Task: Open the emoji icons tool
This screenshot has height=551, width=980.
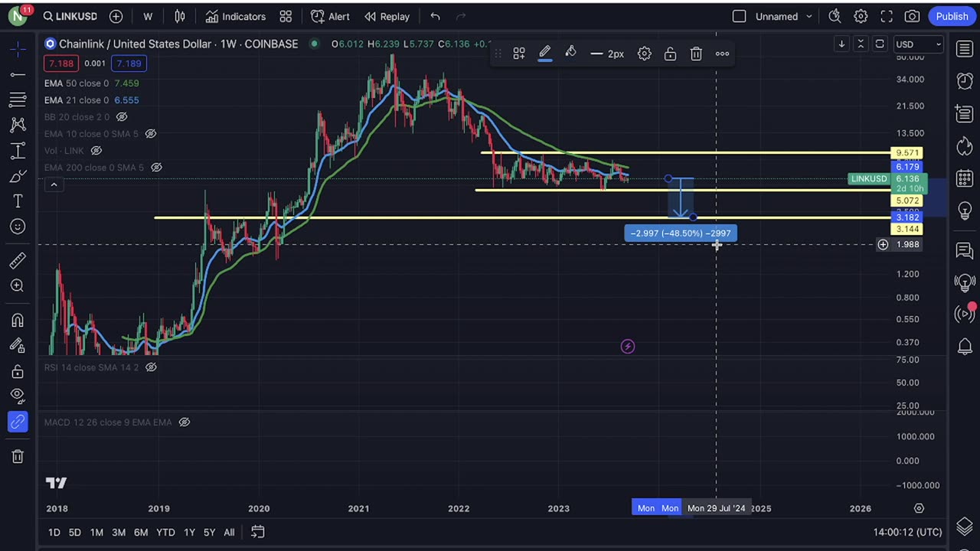Action: pos(17,227)
